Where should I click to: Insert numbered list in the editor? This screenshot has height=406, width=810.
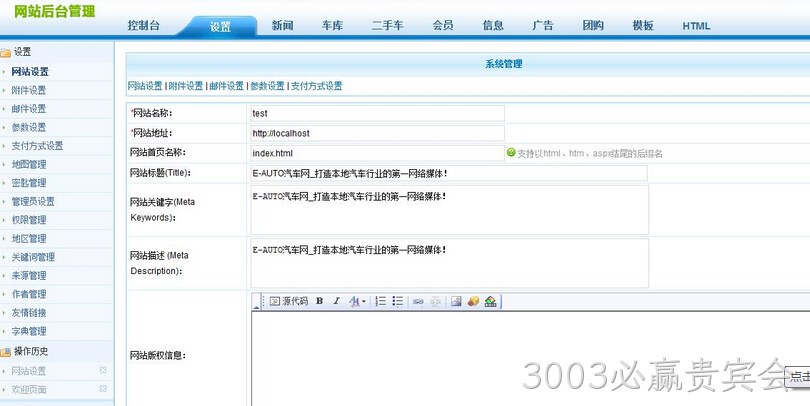pos(381,301)
